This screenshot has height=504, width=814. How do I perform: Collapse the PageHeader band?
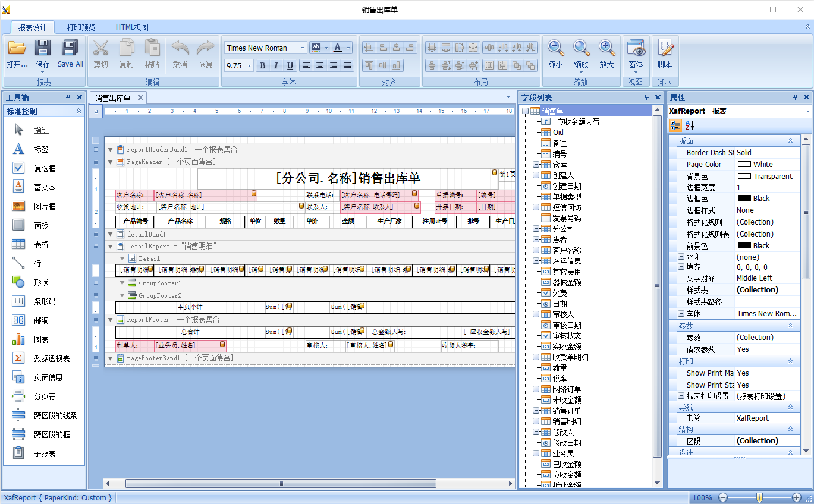[110, 162]
